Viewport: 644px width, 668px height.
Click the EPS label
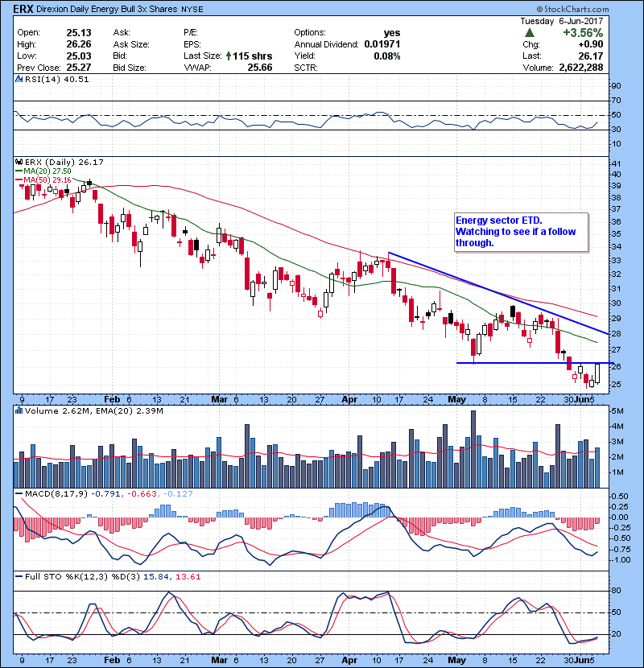192,44
